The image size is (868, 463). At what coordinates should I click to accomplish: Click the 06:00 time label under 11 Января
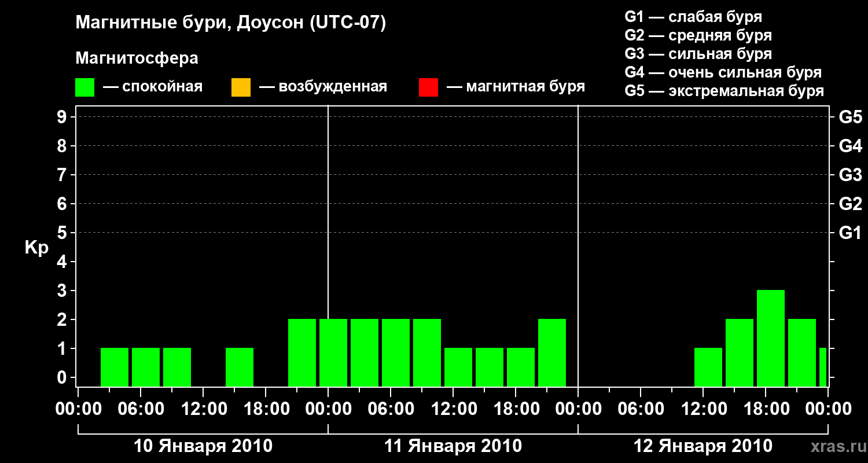pyautogui.click(x=391, y=409)
